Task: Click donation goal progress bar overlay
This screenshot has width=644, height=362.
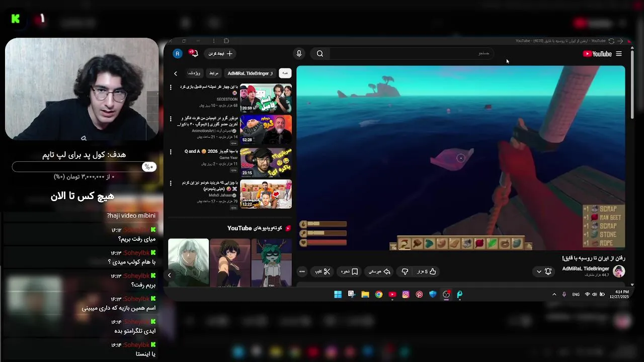Action: click(85, 167)
